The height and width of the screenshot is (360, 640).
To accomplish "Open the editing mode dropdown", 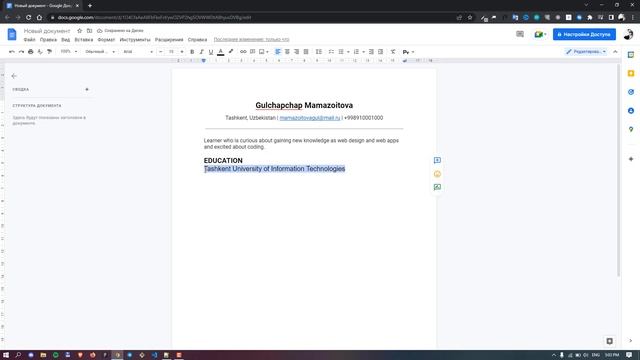I will tap(586, 52).
